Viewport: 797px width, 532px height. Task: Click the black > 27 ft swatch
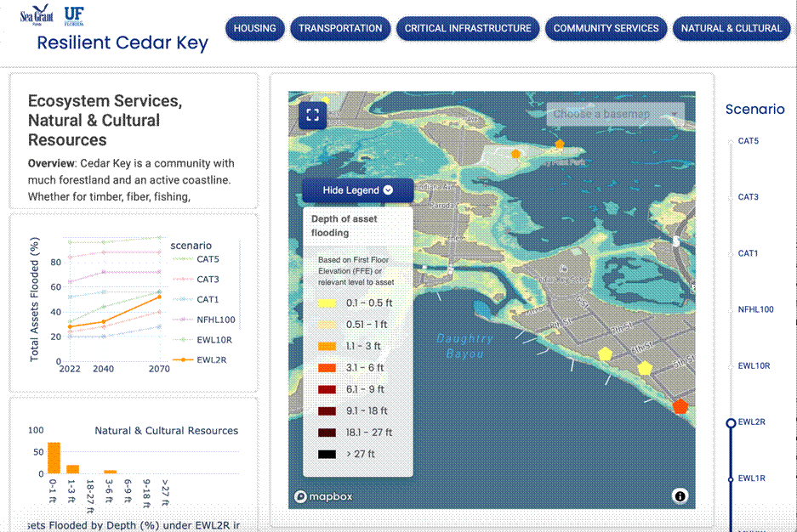327,455
